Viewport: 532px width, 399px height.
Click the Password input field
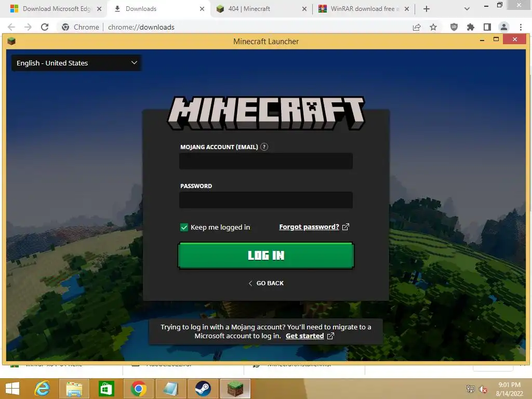pyautogui.click(x=266, y=200)
